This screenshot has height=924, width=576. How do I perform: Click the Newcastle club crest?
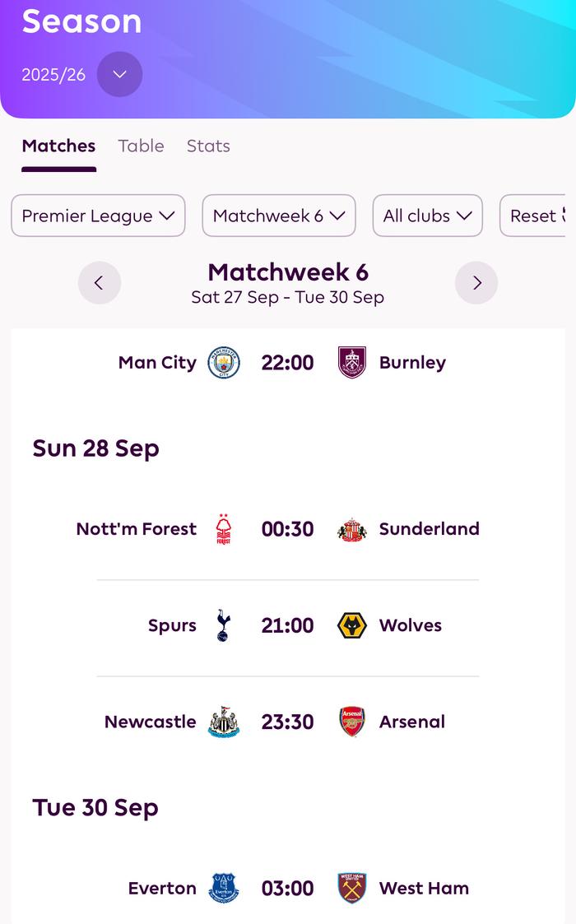pyautogui.click(x=224, y=722)
